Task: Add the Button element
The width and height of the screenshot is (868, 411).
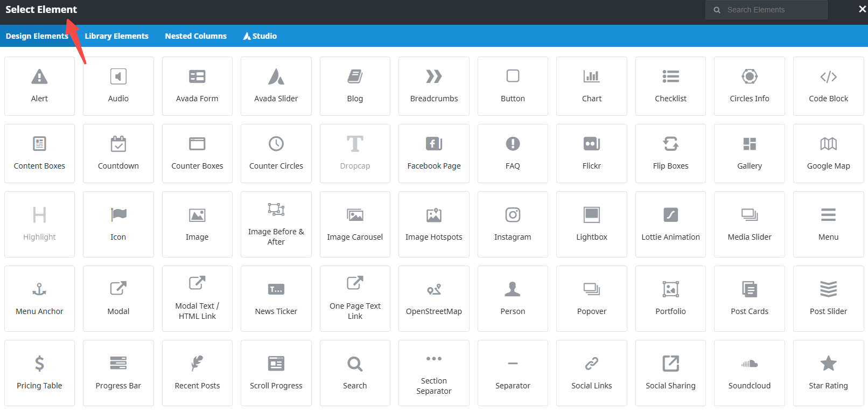Action: tap(513, 86)
